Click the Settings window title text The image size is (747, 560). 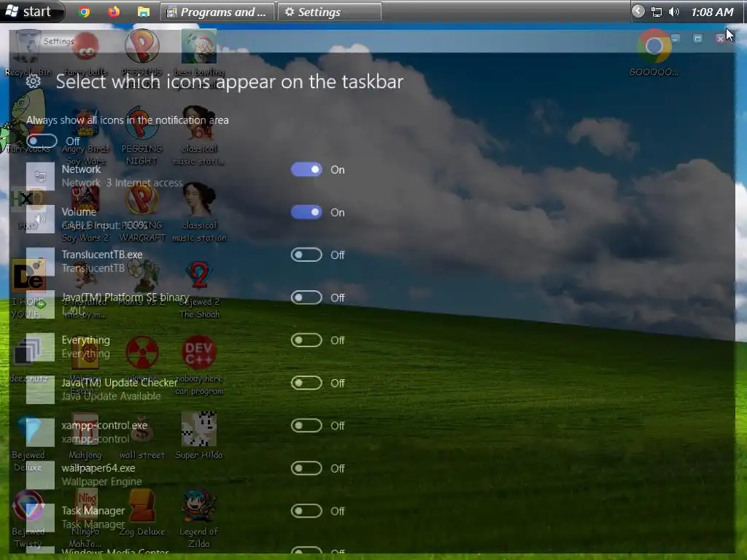[58, 42]
